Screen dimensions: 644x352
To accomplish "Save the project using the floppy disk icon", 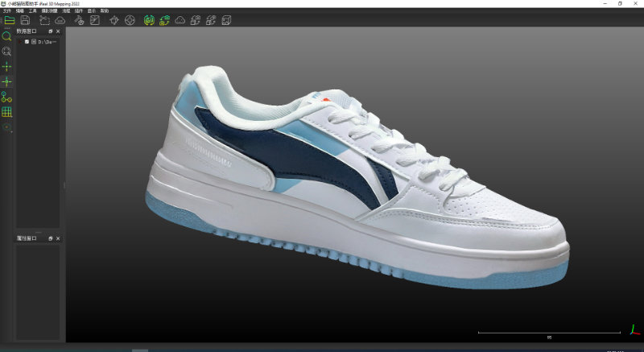I will 25,20.
